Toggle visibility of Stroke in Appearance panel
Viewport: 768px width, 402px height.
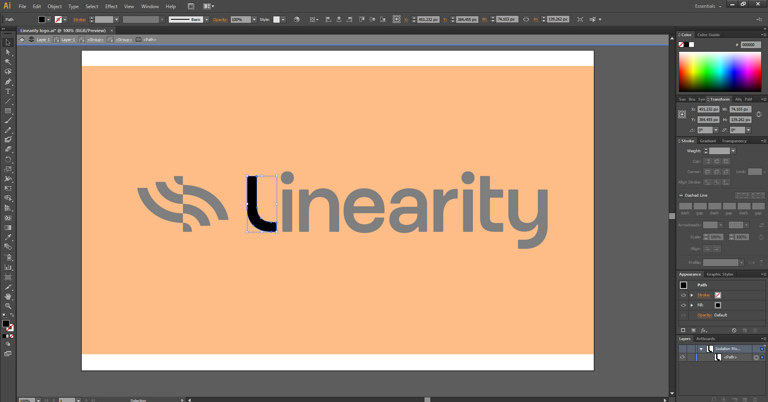click(683, 295)
